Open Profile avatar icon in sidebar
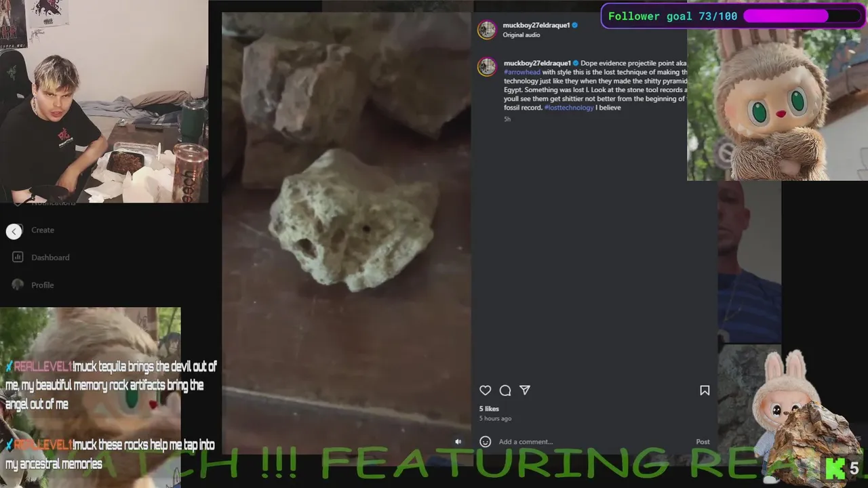The width and height of the screenshot is (868, 488). pos(18,285)
